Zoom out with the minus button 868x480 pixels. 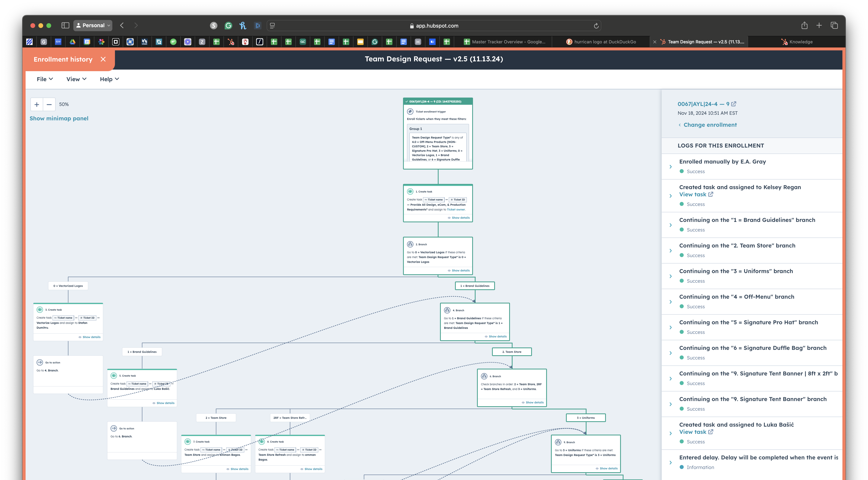[49, 105]
